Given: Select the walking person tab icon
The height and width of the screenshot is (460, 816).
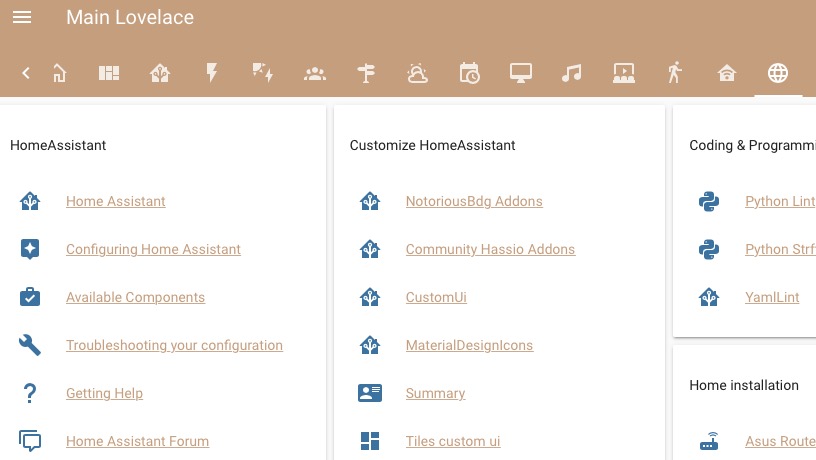Looking at the screenshot, I should (x=674, y=73).
